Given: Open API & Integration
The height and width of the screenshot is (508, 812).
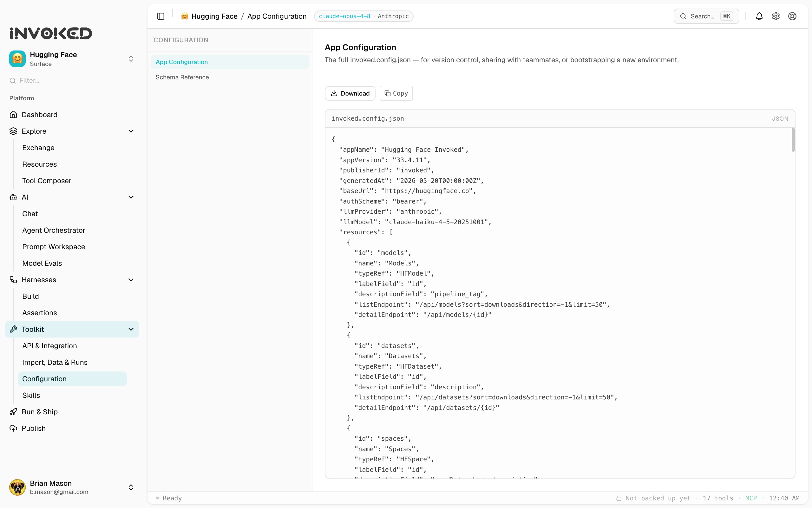Looking at the screenshot, I should [x=50, y=346].
